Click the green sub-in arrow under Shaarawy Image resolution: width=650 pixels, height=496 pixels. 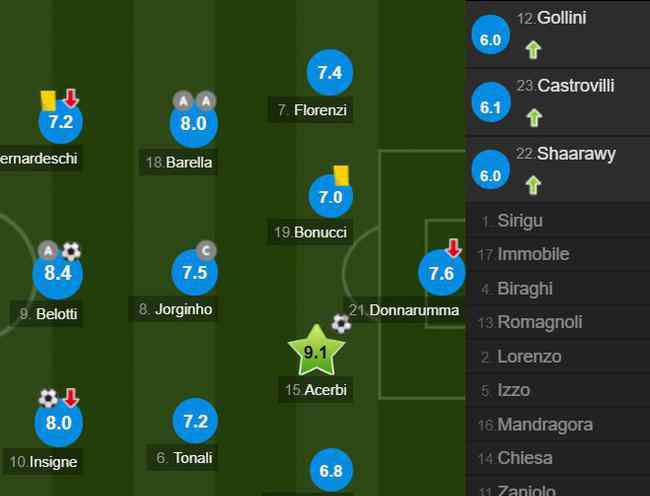click(x=533, y=185)
